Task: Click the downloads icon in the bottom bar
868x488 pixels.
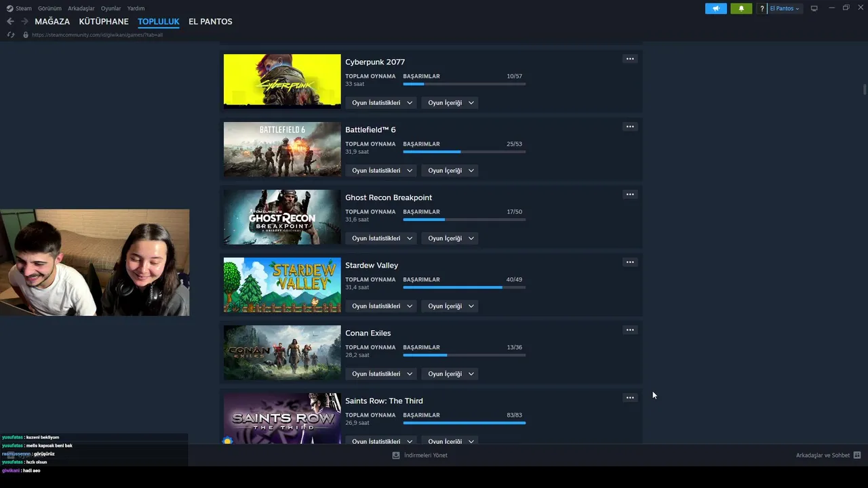Action: pos(396,455)
